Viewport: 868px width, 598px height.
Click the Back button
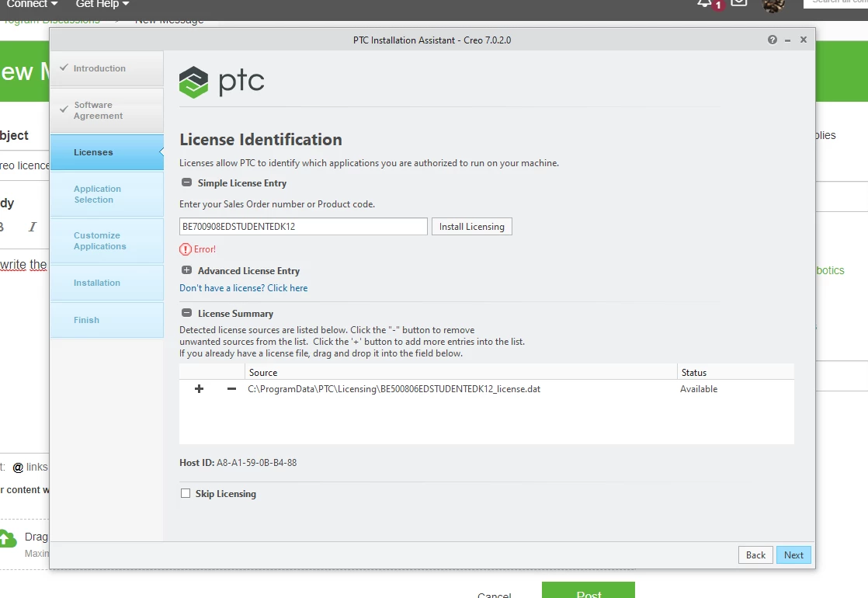click(x=755, y=555)
